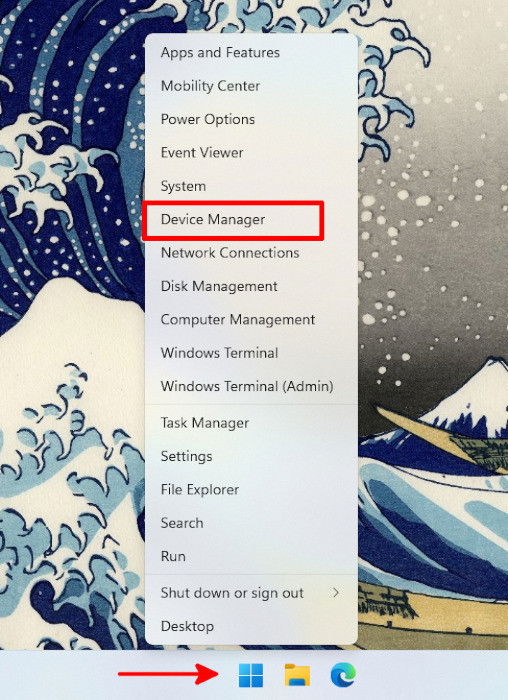This screenshot has height=700, width=508.
Task: Open Microsoft Edge from the taskbar
Action: click(343, 675)
